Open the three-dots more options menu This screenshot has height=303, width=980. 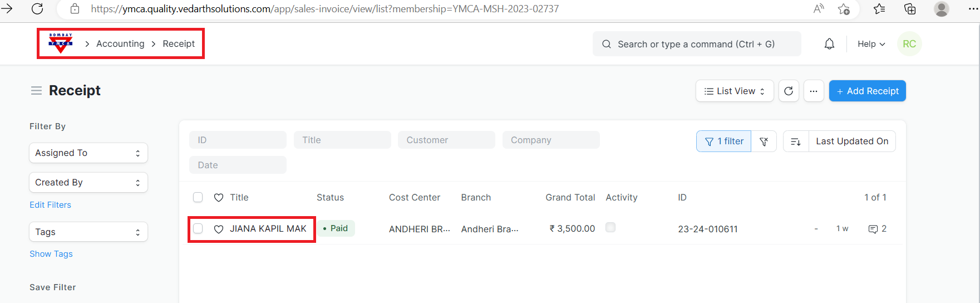pyautogui.click(x=814, y=91)
